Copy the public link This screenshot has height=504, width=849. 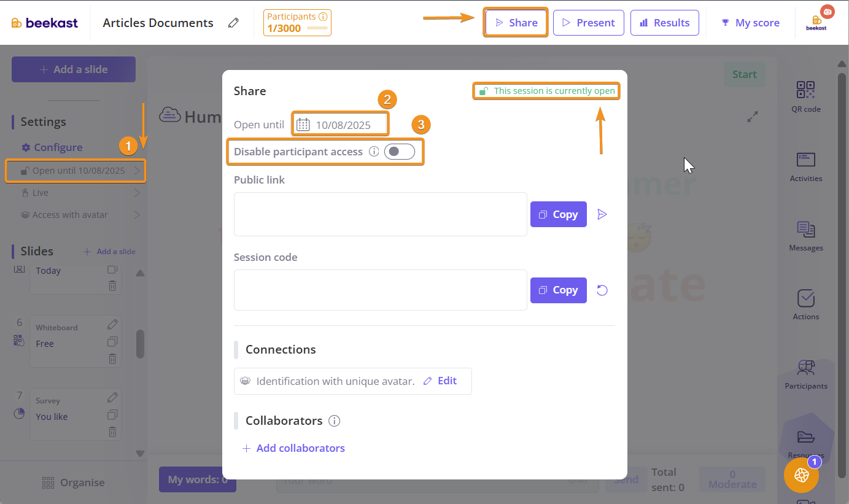tap(558, 214)
